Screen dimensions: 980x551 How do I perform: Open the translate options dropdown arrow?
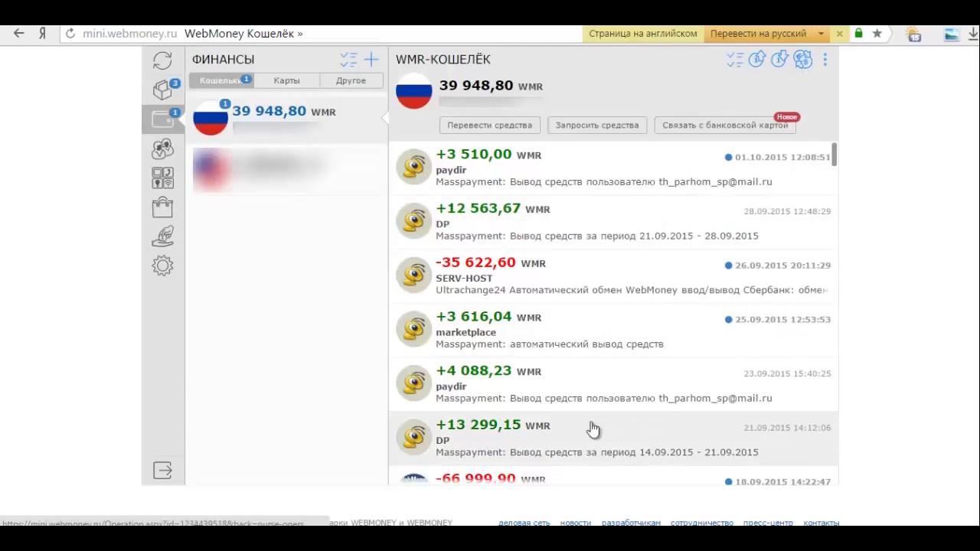point(821,34)
